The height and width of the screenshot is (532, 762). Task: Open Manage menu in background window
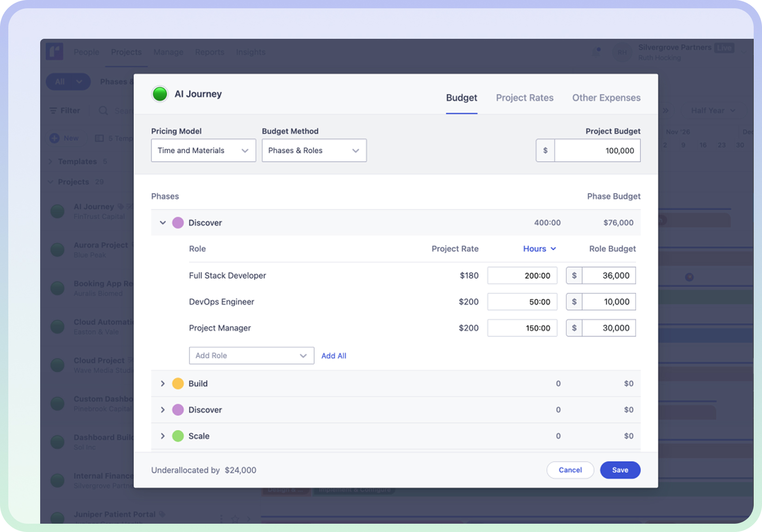(168, 52)
